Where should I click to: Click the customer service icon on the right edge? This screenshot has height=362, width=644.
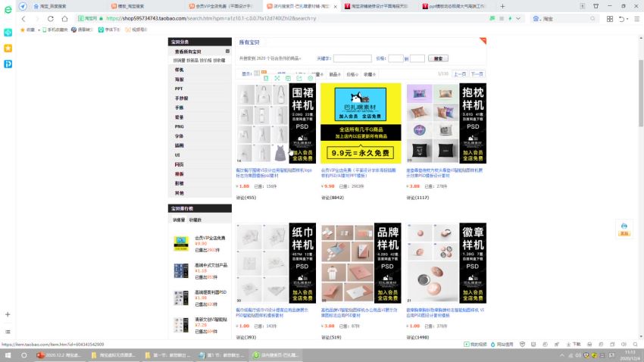pos(624,229)
